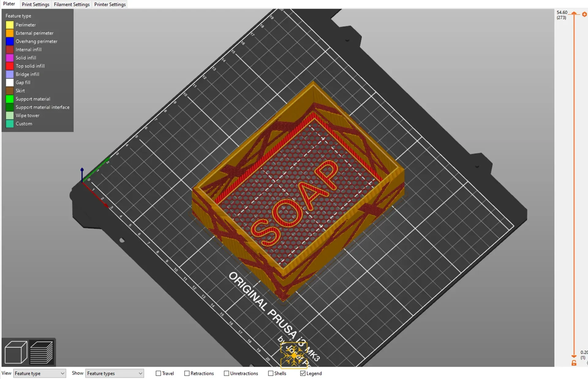Click the "Support material interface" legend label
This screenshot has width=588, height=379.
(x=43, y=107)
